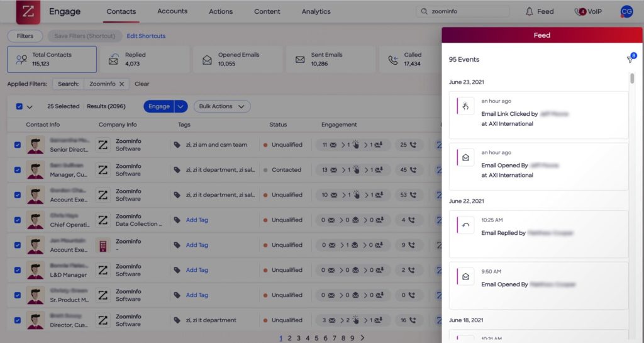Click call count 53 phone icon
644x343 pixels.
coord(413,194)
